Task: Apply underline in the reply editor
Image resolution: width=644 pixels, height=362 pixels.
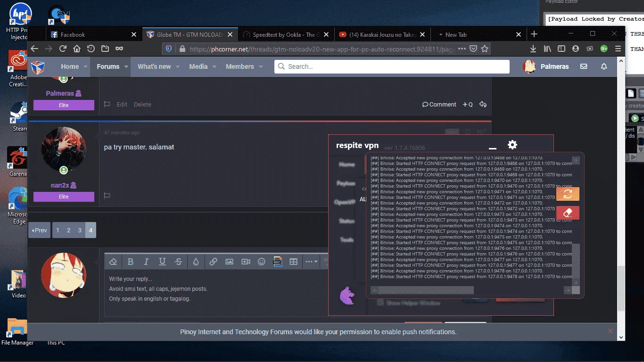Action: coord(162,262)
